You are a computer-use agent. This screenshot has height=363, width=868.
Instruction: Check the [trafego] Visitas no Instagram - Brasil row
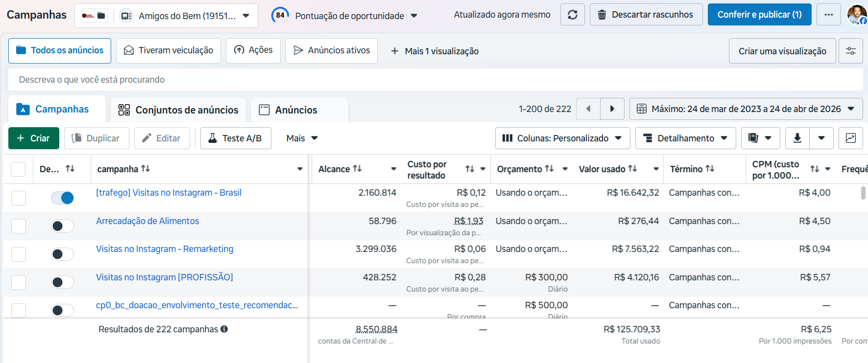[x=18, y=198]
